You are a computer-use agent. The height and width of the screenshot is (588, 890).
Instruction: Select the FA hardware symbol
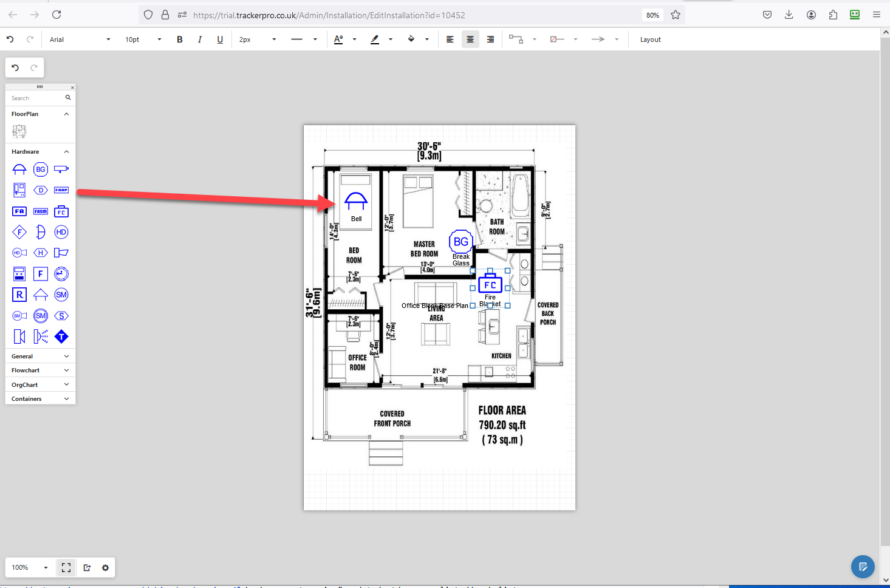(x=19, y=211)
